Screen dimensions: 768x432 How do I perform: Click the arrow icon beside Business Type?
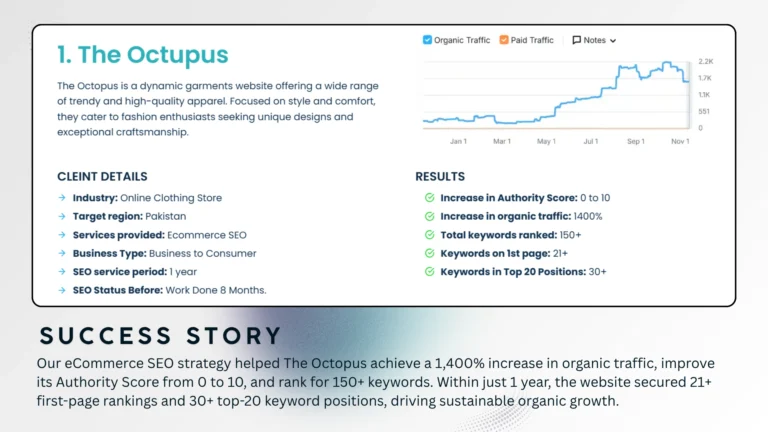[x=62, y=253]
